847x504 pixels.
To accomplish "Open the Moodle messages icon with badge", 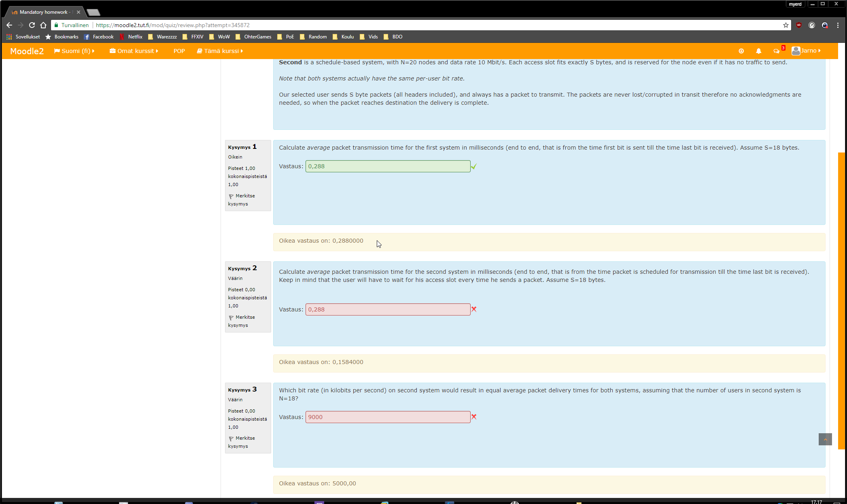I will tap(777, 51).
